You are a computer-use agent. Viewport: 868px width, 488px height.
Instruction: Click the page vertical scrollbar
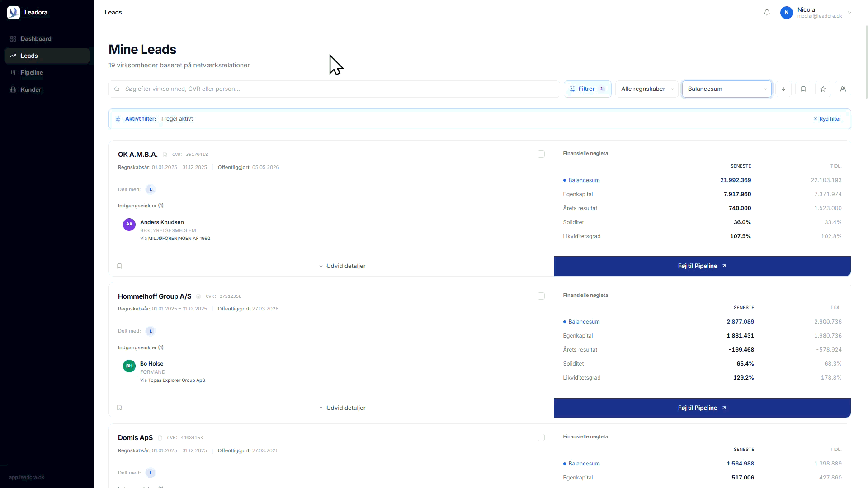pos(866,61)
